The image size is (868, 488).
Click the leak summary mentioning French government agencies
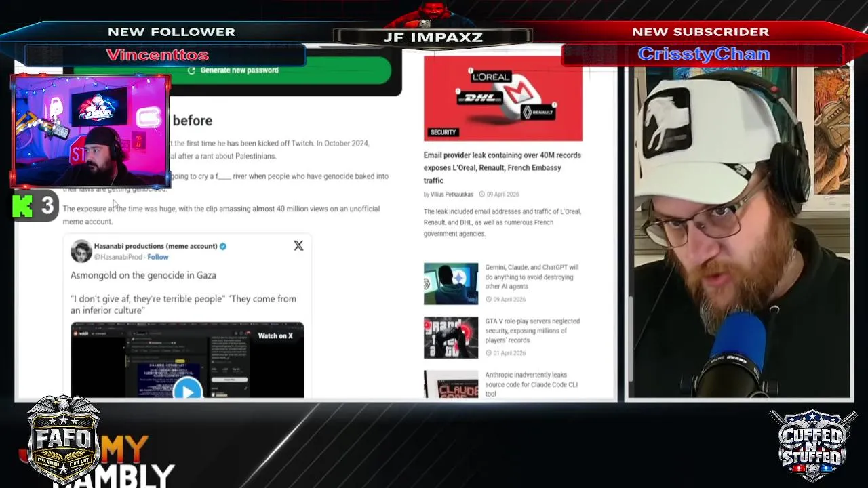(502, 222)
